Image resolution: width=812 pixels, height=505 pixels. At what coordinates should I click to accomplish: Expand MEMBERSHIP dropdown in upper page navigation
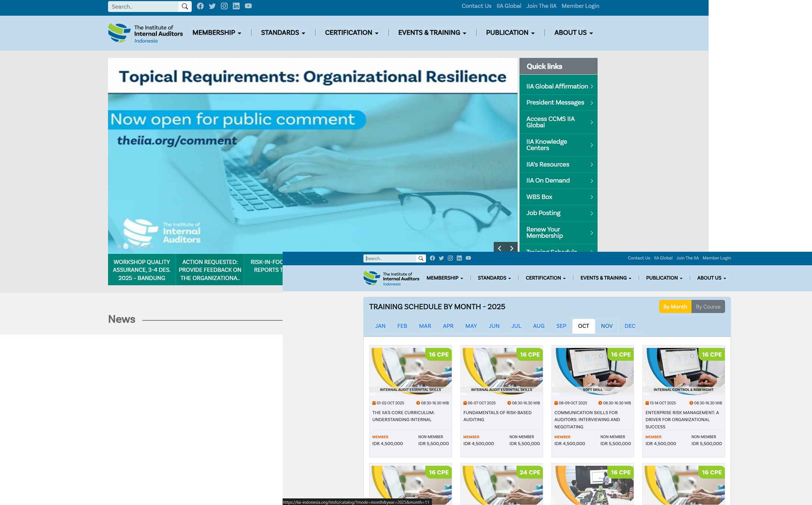pyautogui.click(x=217, y=33)
